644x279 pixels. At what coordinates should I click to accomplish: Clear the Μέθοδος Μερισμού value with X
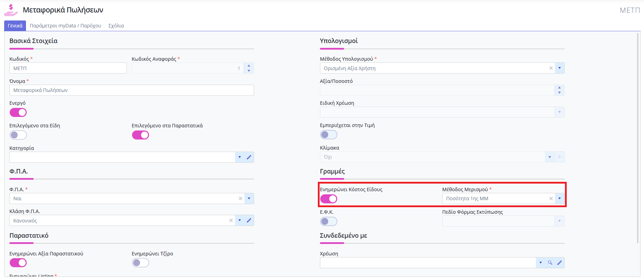(x=551, y=198)
